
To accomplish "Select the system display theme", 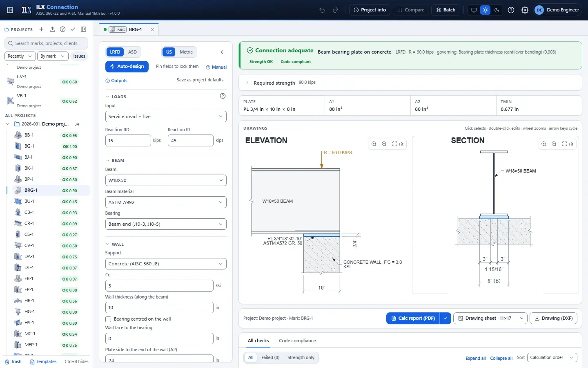I will 474,10.
